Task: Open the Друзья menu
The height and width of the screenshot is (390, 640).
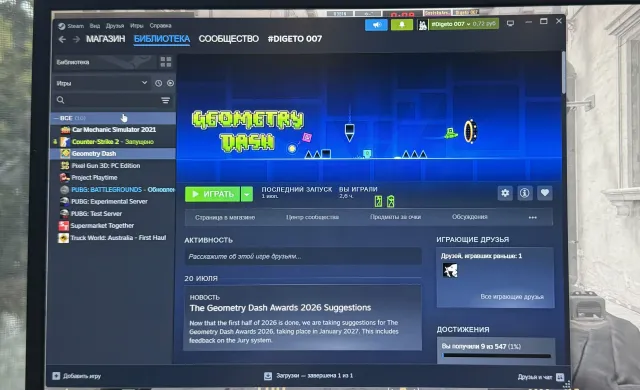Action: (115, 26)
